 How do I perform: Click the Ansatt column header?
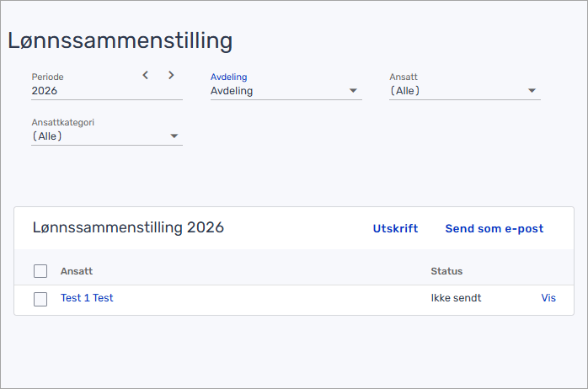point(77,271)
